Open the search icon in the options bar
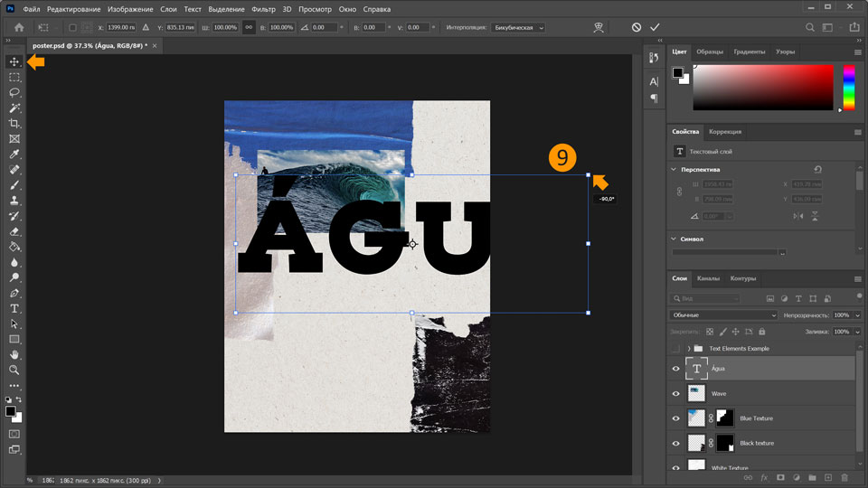868x488 pixels. 810,27
